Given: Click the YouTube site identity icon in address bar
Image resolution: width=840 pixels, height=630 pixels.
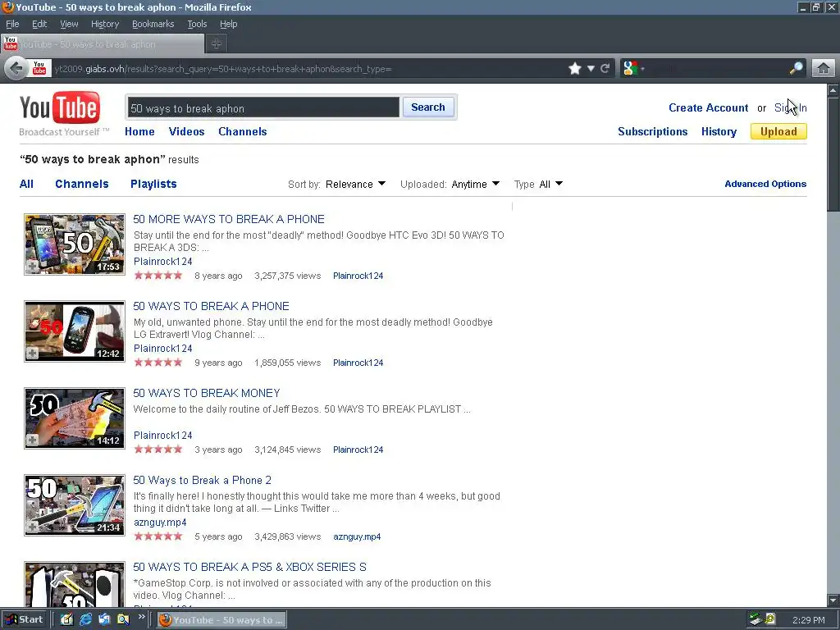Looking at the screenshot, I should click(x=39, y=68).
